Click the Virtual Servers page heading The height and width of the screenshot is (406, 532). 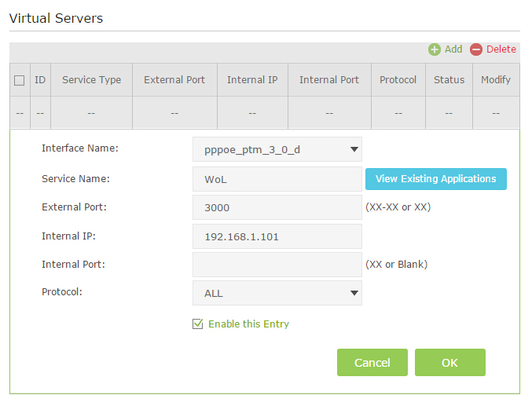point(56,18)
